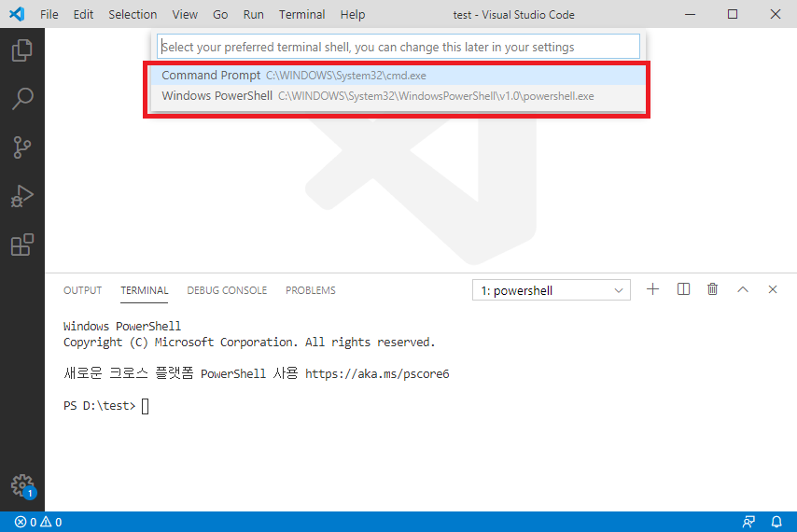Open the Edit menu
This screenshot has width=797, height=532.
tap(83, 15)
